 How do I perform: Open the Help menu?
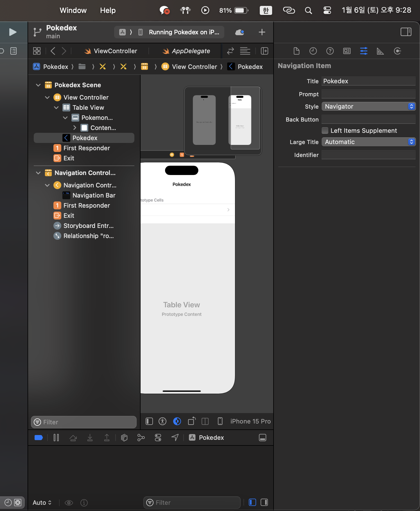tap(108, 10)
